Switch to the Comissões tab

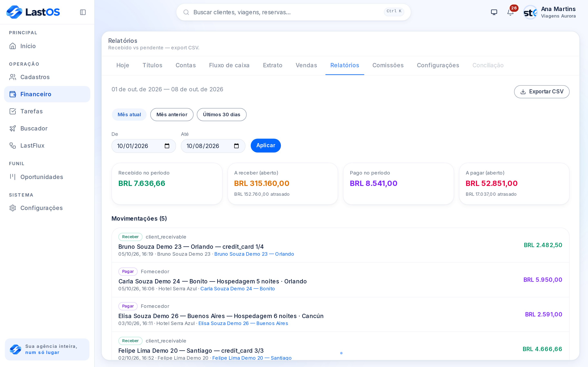[388, 65]
